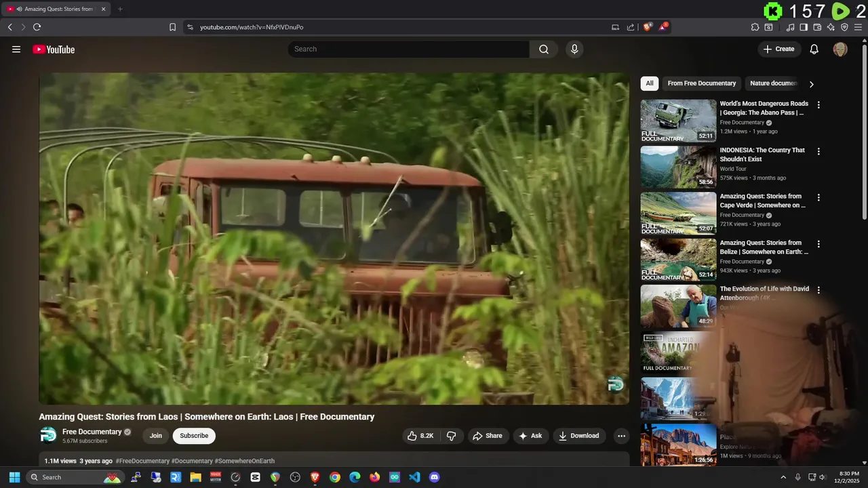The width and height of the screenshot is (868, 488).
Task: Open the YouTube guide hamburger menu
Action: coord(16,49)
